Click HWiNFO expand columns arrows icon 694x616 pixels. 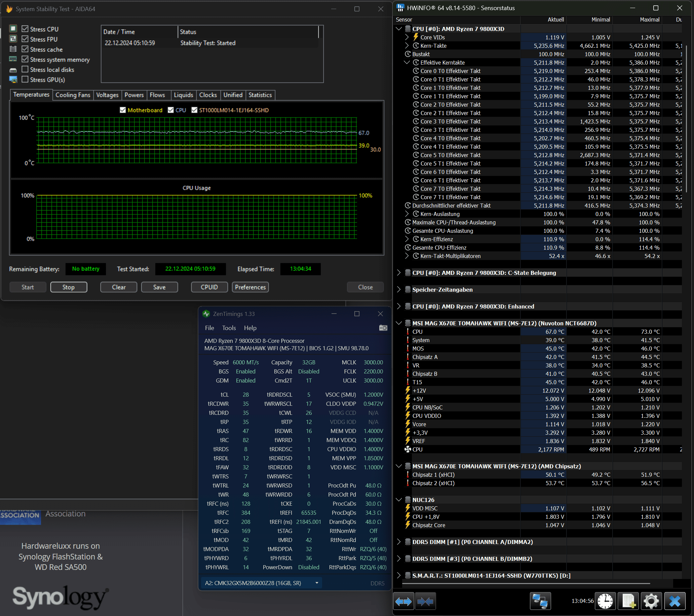pyautogui.click(x=403, y=602)
